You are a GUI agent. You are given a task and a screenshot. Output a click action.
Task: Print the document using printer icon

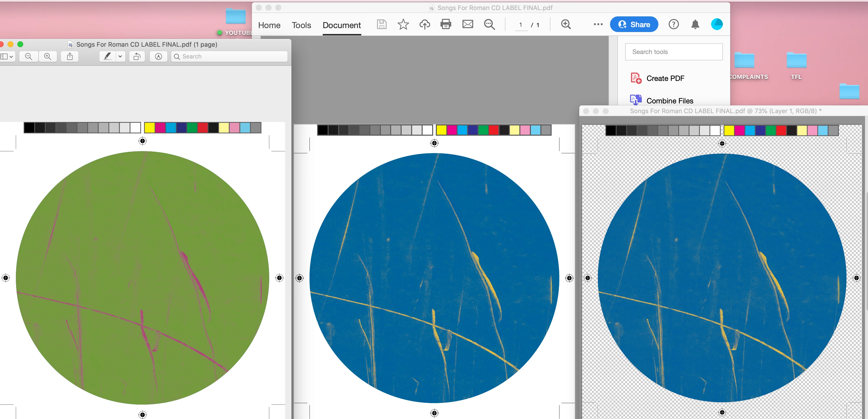point(446,24)
